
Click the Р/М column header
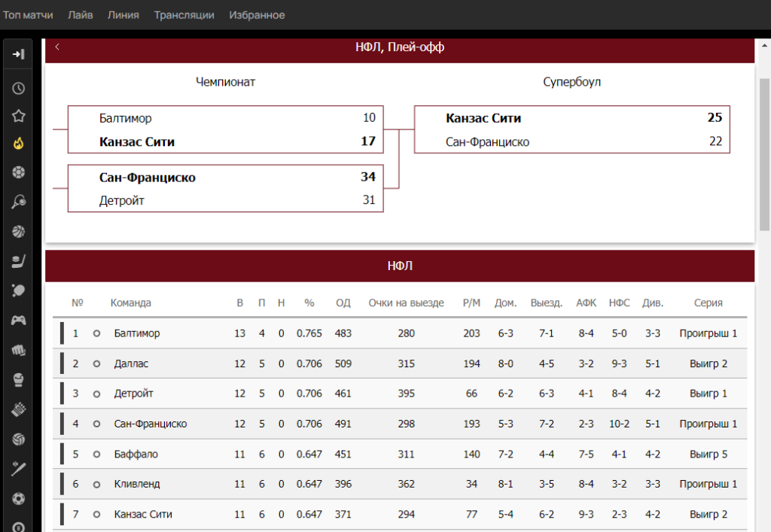pos(471,302)
